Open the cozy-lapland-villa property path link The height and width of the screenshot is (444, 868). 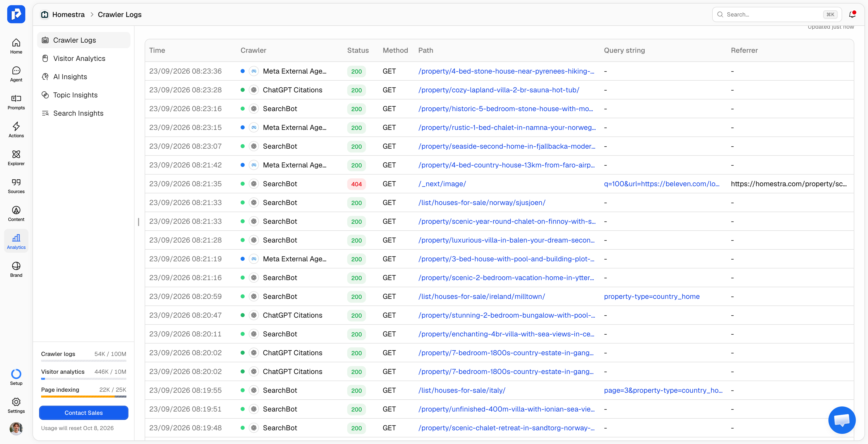tap(499, 90)
